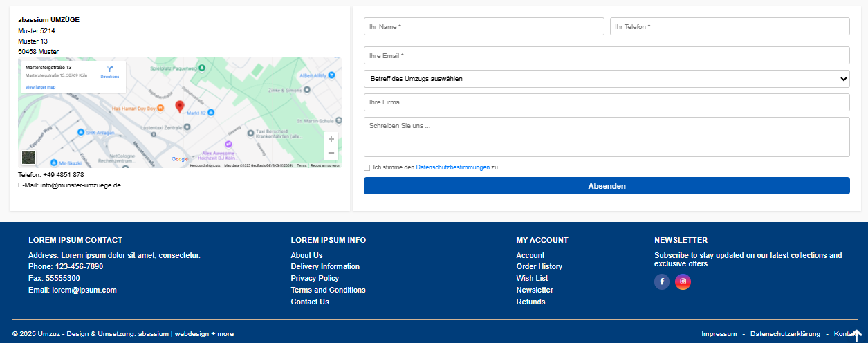Click the Directions icon on the map
Viewport: 868px width, 343px height.
(x=109, y=70)
